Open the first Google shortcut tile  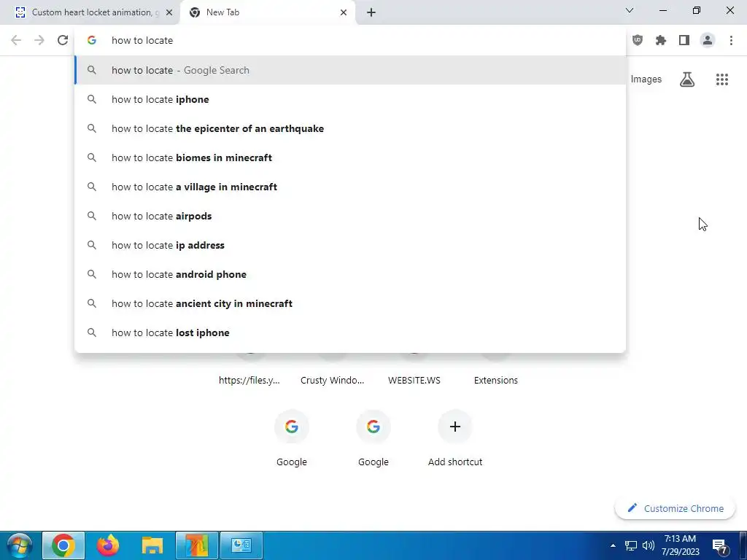[292, 438]
